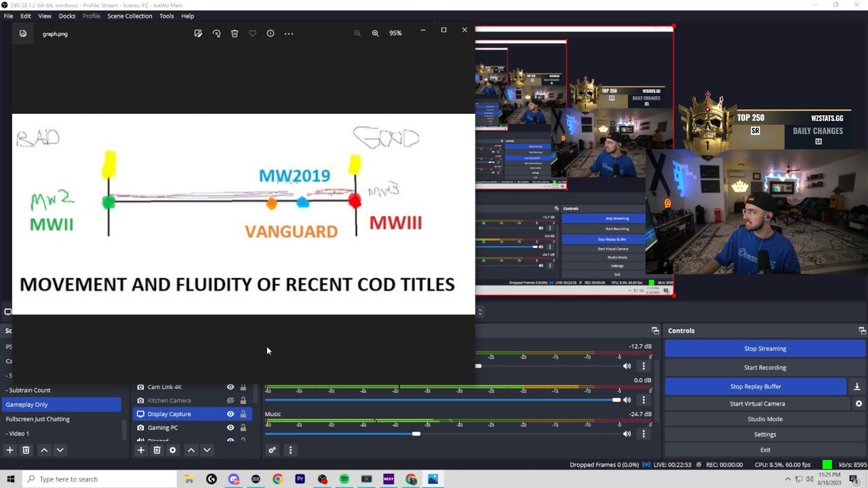This screenshot has width=868, height=488.
Task: Remove the selected source
Action: [157, 450]
